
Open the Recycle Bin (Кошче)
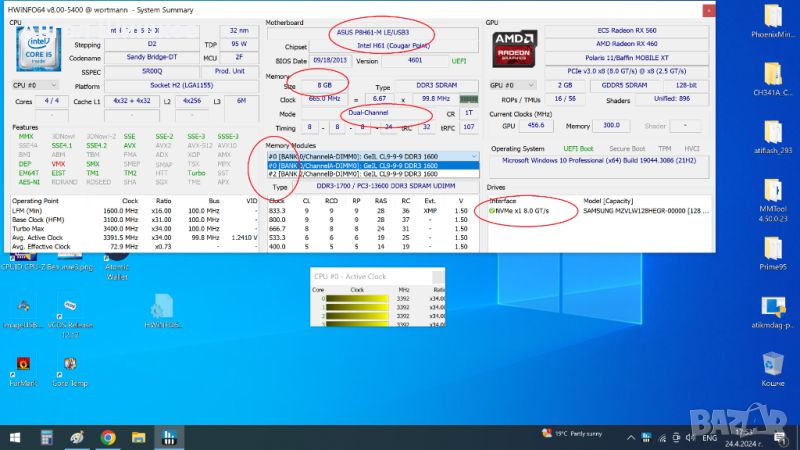[x=773, y=369]
